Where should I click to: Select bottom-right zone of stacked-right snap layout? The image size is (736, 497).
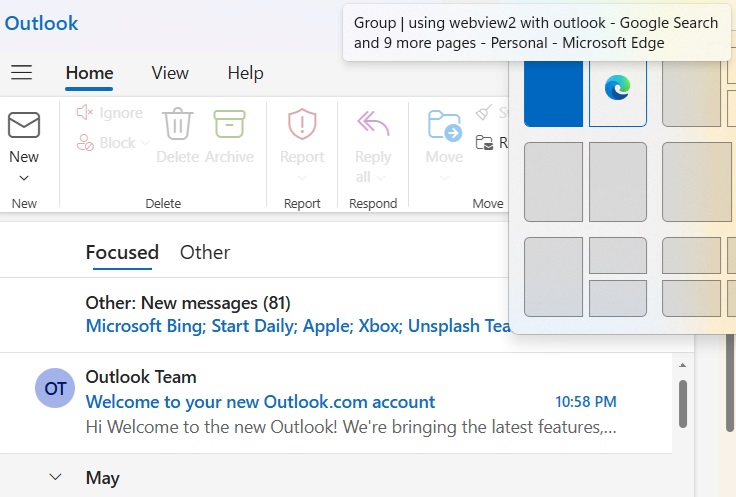[618, 298]
